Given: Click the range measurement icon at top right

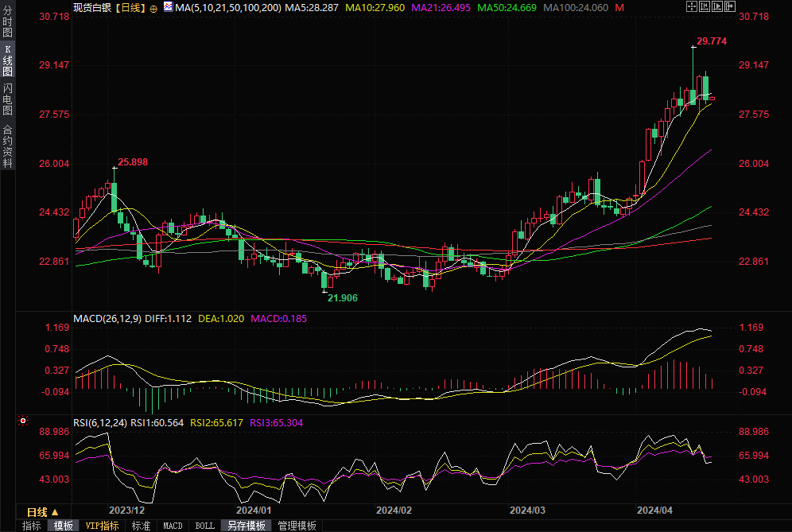Looking at the screenshot, I should [705, 7].
